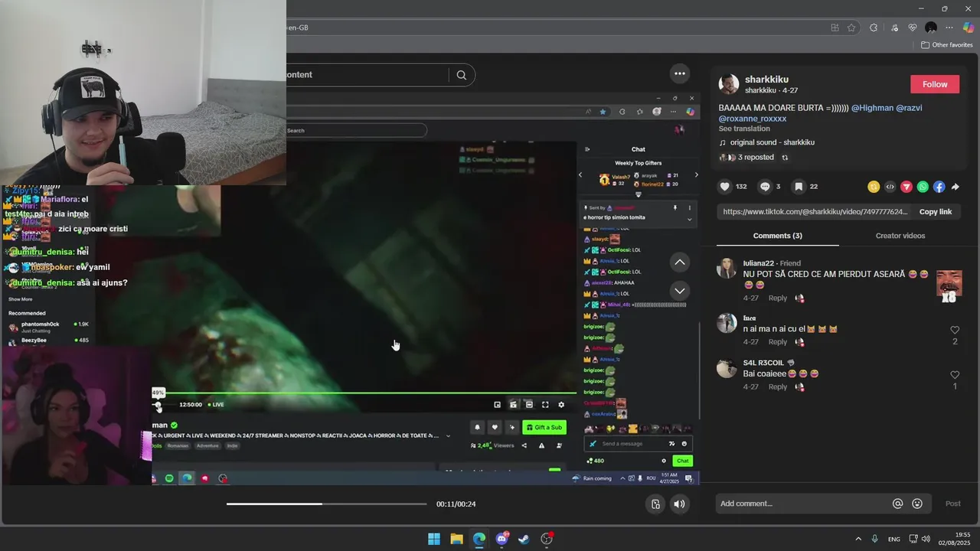
Task: Switch to the Comments (3) tab
Action: coord(778,236)
